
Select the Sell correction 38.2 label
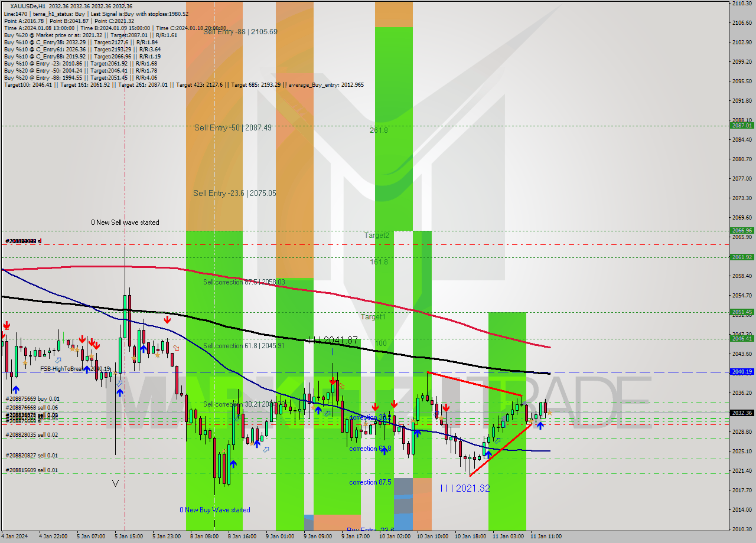[244, 404]
